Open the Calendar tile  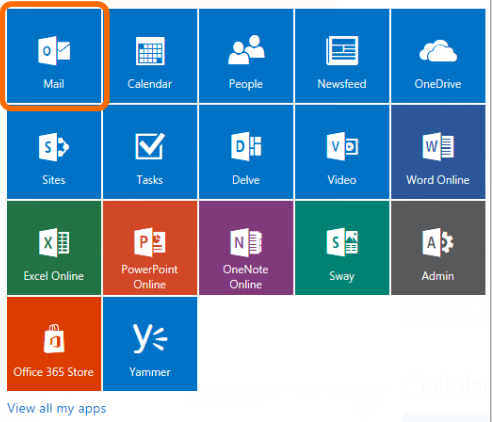point(150,56)
